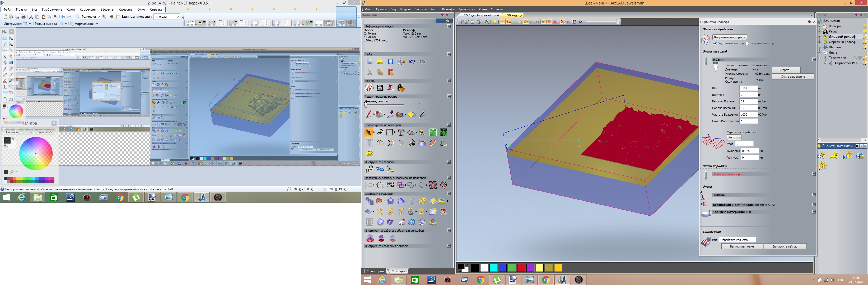868x285 pixels.
Task: Select the Внутренний вектор radio button
Action: (x=715, y=43)
